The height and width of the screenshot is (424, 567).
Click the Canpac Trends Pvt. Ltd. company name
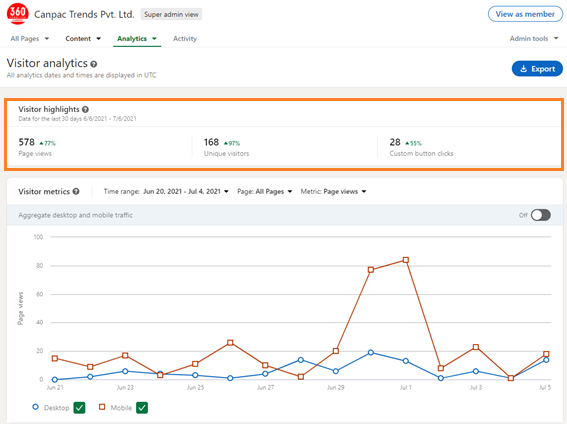click(x=84, y=14)
